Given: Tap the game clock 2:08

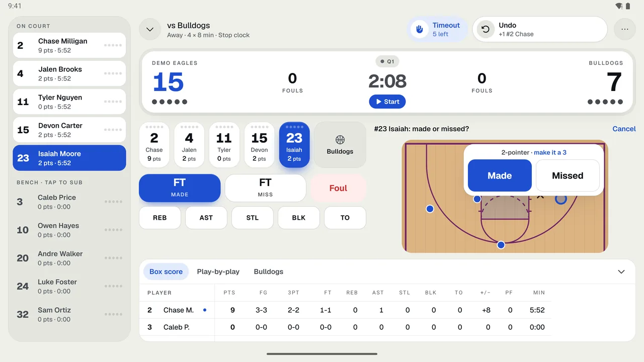Looking at the screenshot, I should tap(387, 81).
